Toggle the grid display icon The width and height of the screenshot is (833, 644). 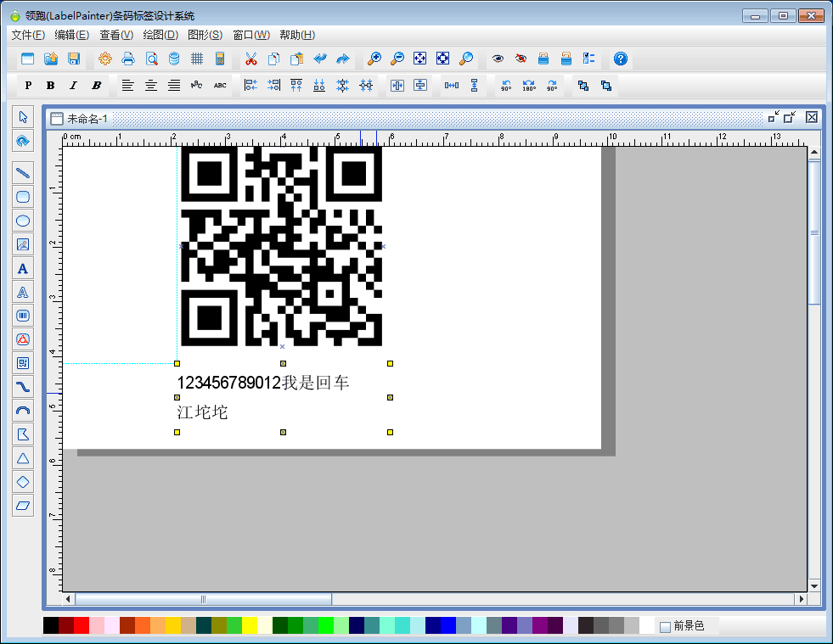pyautogui.click(x=197, y=59)
